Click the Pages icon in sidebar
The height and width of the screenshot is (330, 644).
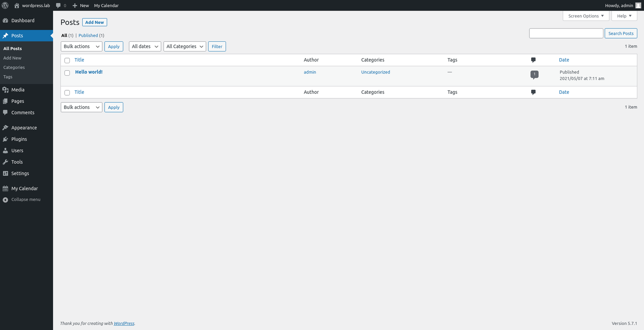click(5, 101)
